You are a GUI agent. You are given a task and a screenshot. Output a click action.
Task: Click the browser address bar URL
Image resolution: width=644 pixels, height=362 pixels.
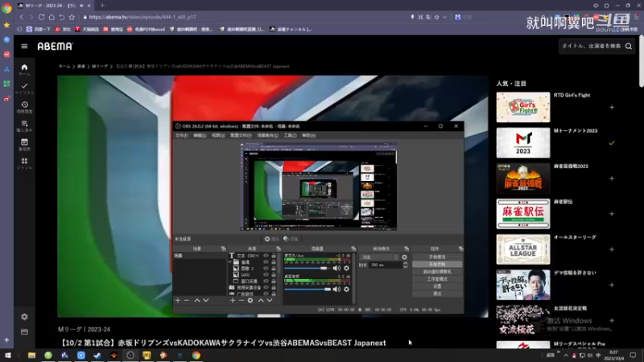(142, 17)
